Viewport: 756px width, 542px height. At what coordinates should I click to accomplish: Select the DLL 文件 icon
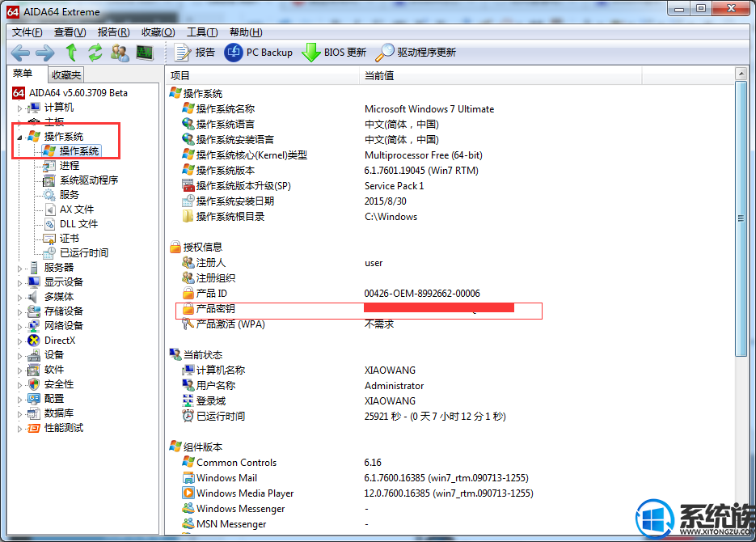pyautogui.click(x=49, y=224)
